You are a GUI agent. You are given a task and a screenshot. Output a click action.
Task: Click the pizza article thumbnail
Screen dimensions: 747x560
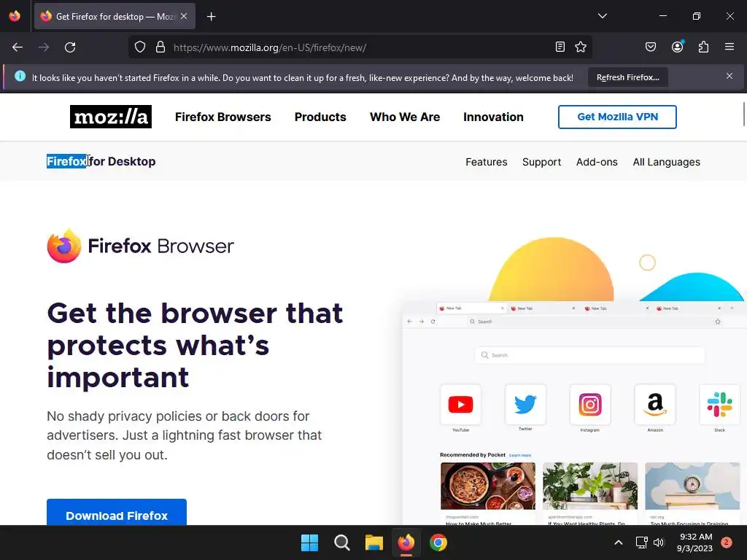tap(488, 486)
